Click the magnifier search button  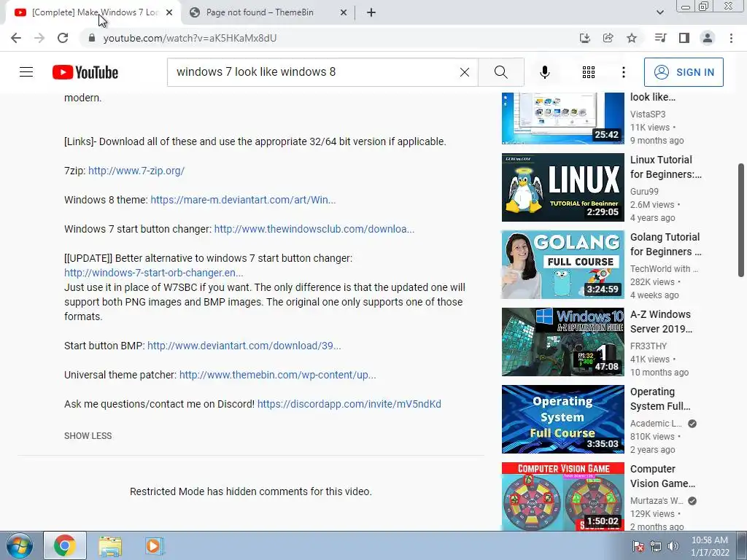(x=500, y=72)
